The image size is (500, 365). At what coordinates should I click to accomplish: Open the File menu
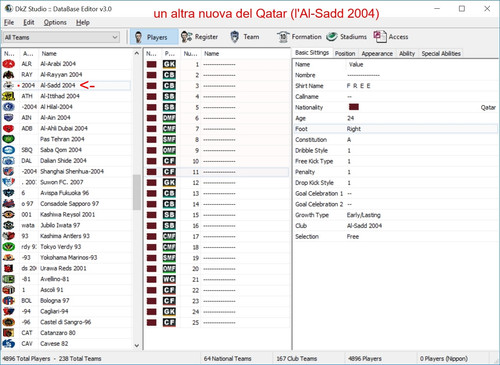[x=9, y=22]
